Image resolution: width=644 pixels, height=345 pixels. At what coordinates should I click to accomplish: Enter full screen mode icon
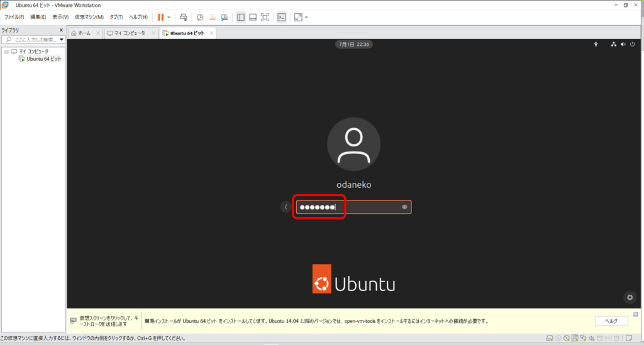coord(265,17)
